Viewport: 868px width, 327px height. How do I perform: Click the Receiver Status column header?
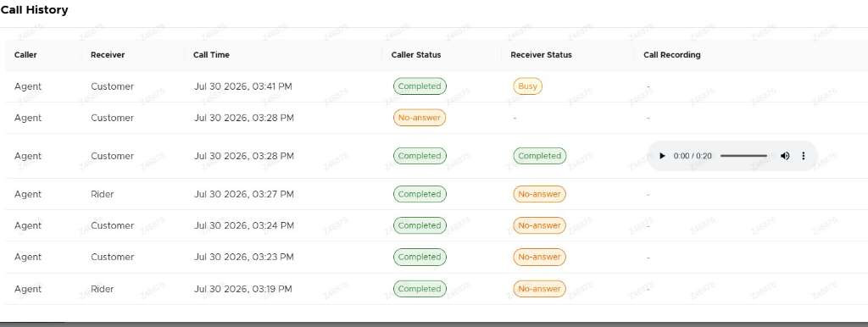point(541,55)
